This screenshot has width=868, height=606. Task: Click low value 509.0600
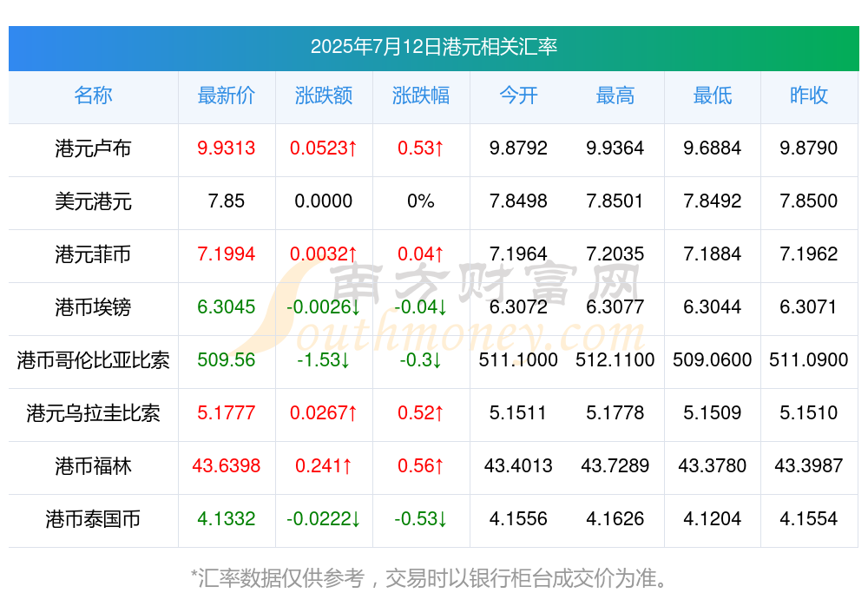tap(713, 360)
